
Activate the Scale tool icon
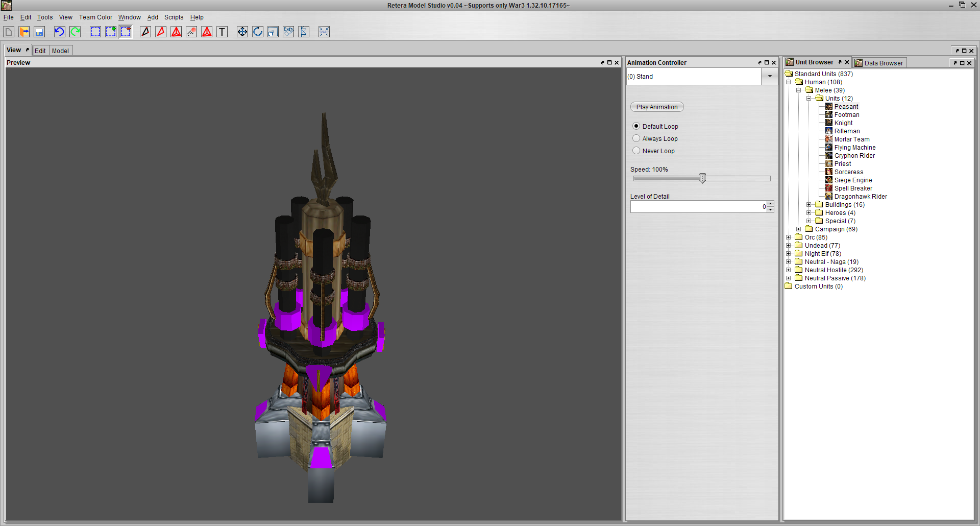(273, 32)
